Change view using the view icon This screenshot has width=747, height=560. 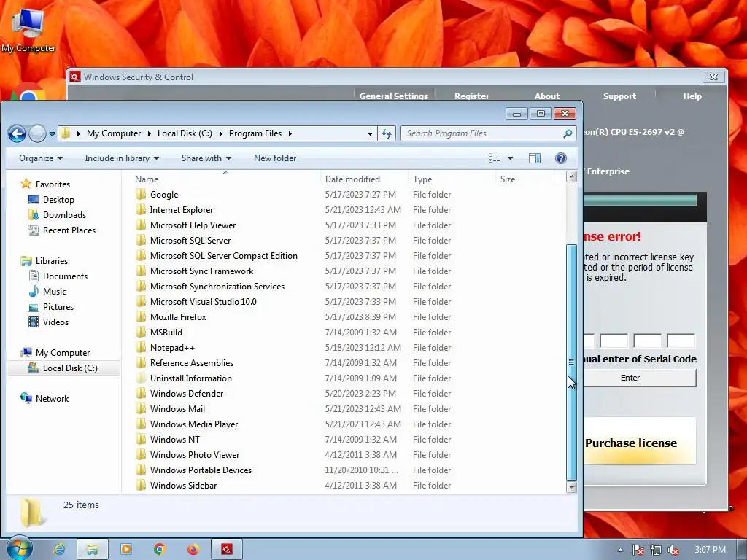[494, 158]
